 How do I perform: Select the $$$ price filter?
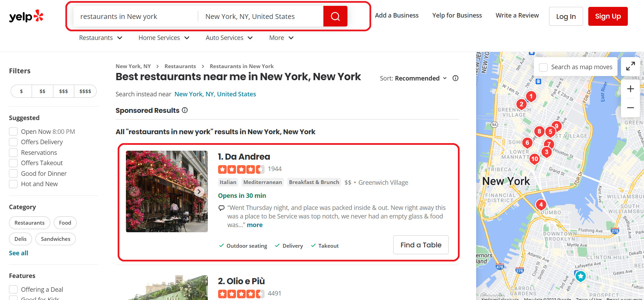(x=63, y=91)
